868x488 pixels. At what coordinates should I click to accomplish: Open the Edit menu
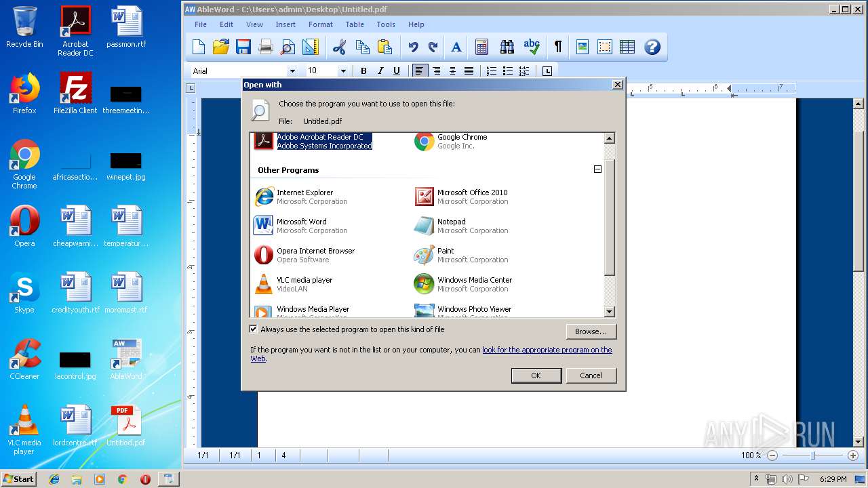click(226, 24)
